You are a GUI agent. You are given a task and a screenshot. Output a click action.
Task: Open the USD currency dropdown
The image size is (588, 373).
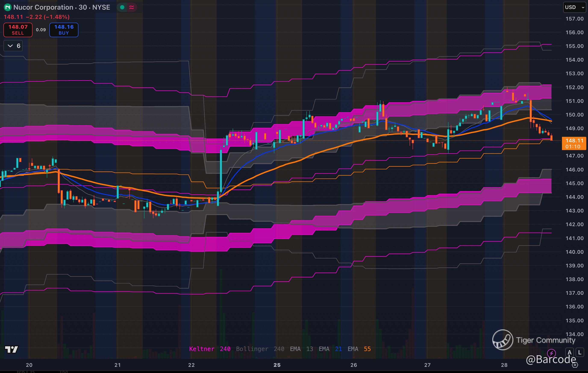tap(574, 7)
